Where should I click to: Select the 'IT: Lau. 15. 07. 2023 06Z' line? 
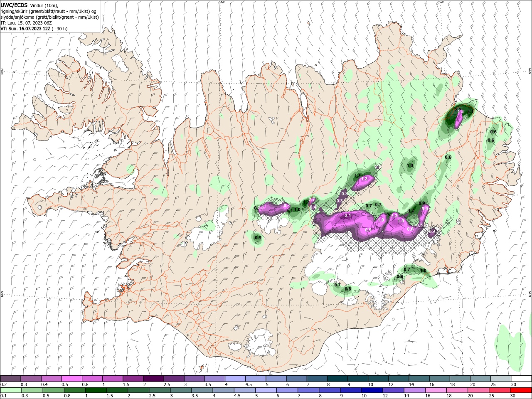pyautogui.click(x=27, y=23)
